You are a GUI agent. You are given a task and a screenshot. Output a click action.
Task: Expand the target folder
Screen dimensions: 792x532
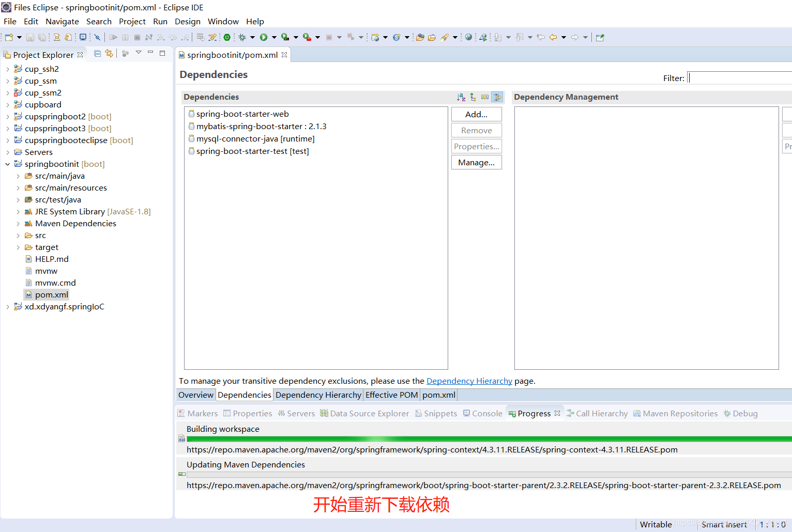tap(18, 247)
